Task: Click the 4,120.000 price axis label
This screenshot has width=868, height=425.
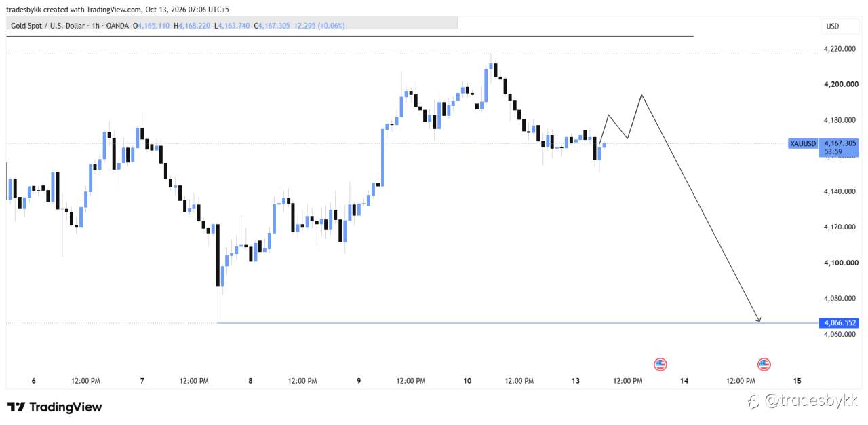Action: click(839, 227)
